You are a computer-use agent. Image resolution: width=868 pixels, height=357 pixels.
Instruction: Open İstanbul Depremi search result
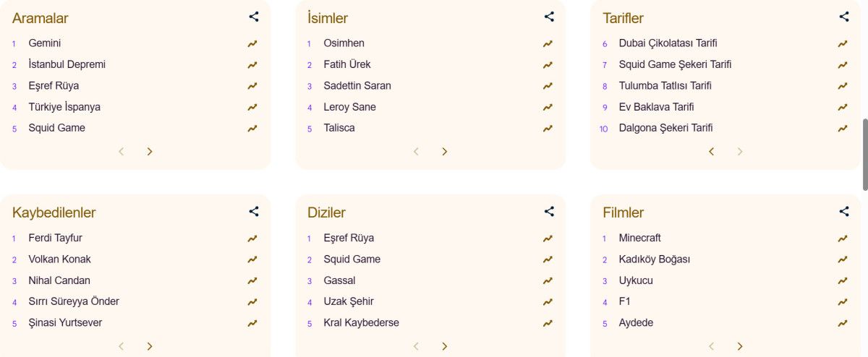(67, 64)
